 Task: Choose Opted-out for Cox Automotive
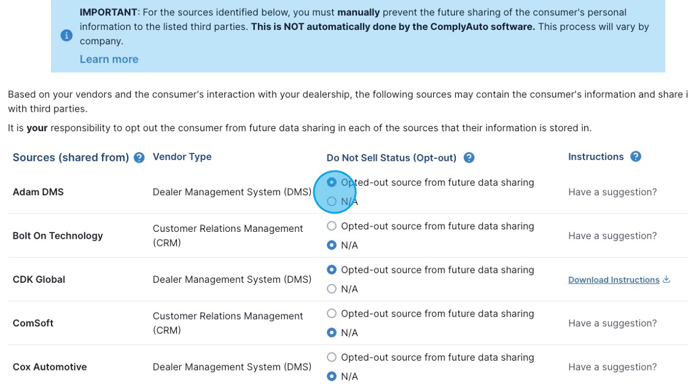point(332,357)
